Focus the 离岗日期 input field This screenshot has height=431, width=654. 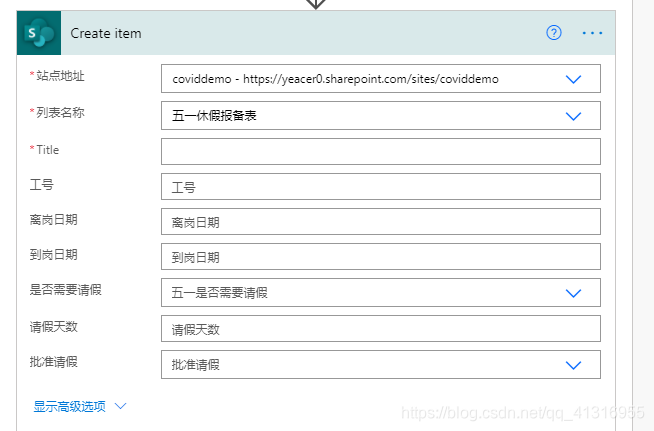coord(381,222)
